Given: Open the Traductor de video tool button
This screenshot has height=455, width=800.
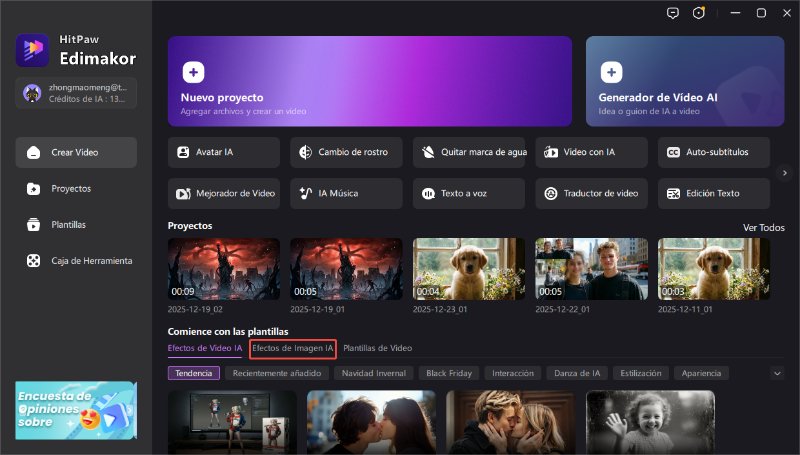Looking at the screenshot, I should [591, 193].
